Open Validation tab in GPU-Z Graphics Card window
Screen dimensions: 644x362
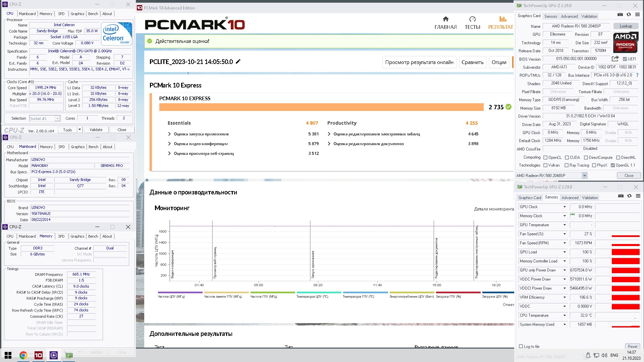click(589, 16)
